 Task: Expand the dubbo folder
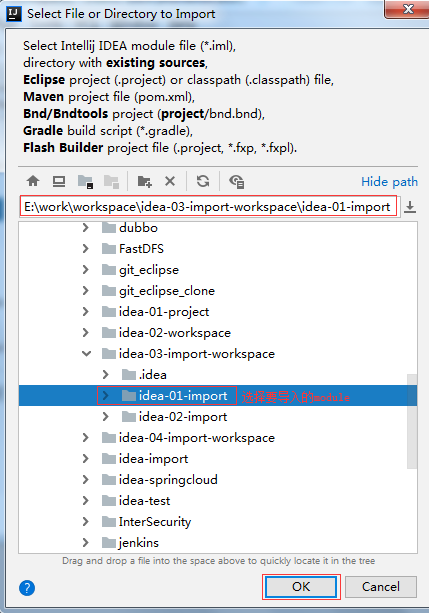(86, 228)
